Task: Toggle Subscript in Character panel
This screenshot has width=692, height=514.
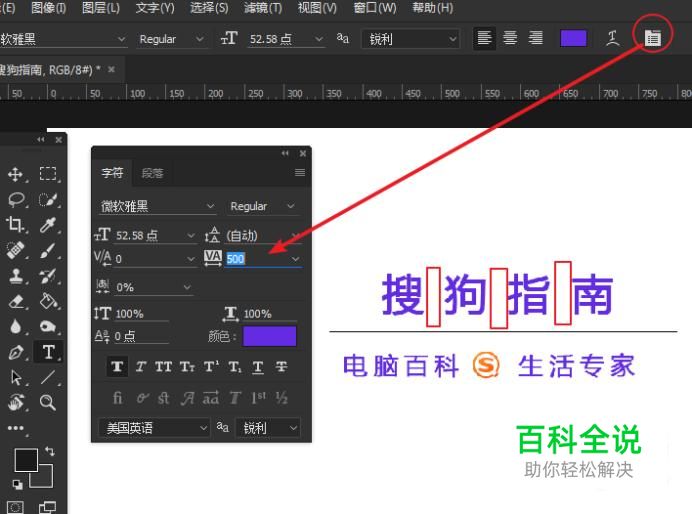Action: (235, 366)
